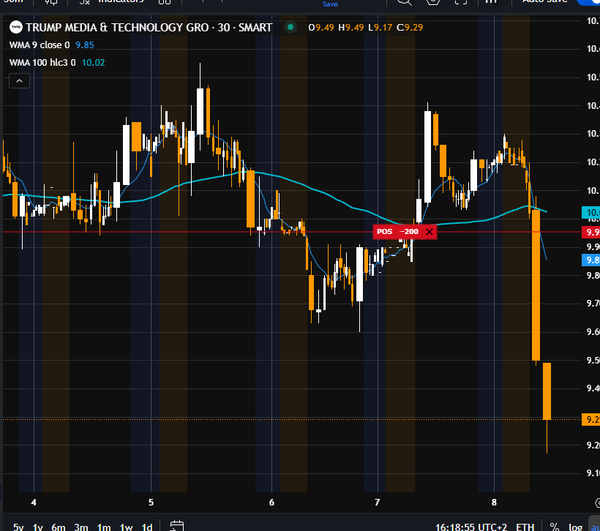Collapse the indicator legend with chevron button
This screenshot has width=600, height=531.
[19, 81]
